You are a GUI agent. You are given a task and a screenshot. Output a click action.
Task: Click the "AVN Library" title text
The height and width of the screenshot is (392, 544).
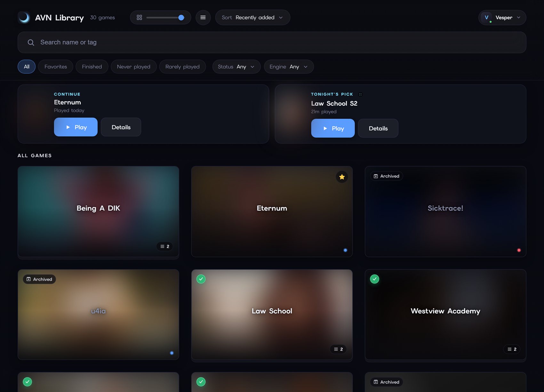60,18
